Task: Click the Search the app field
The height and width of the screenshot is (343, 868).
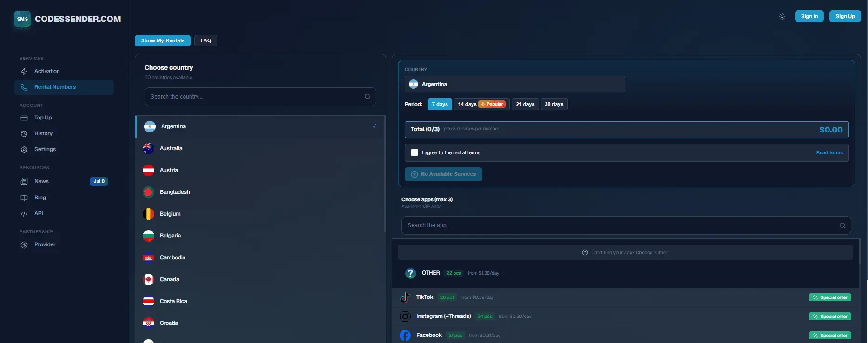Action: [x=626, y=225]
